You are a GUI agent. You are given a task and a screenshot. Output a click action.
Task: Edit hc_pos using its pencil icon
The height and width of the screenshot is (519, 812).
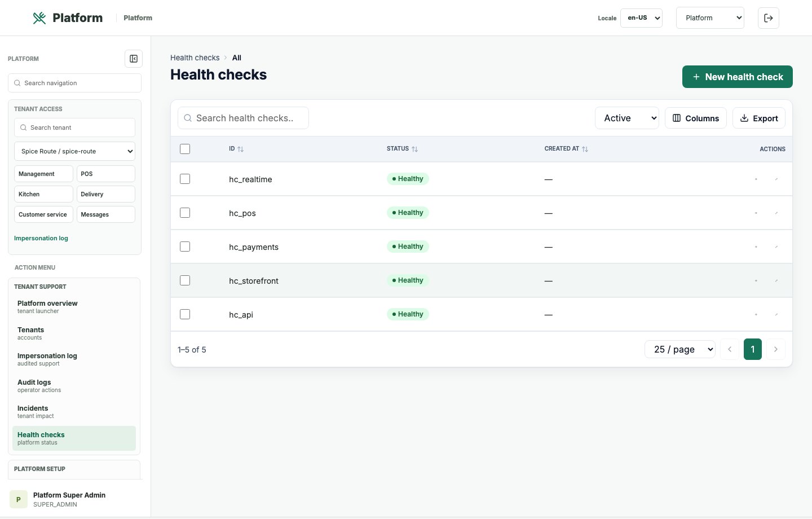tap(776, 213)
